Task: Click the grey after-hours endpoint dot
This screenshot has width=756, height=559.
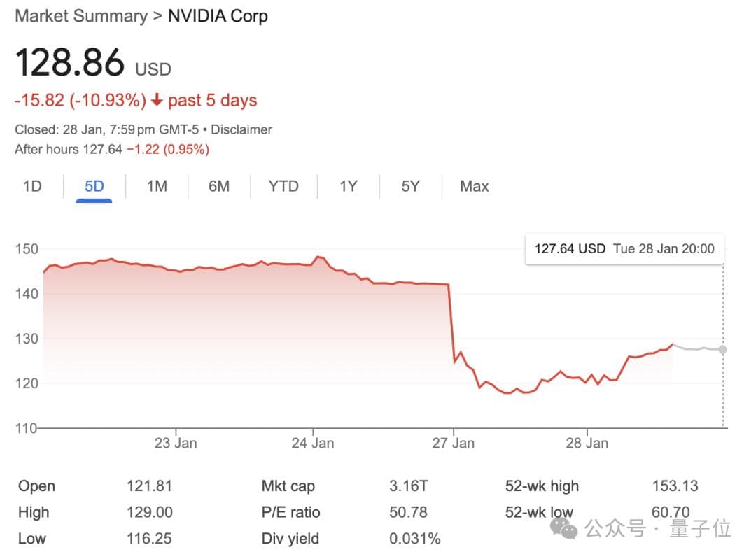Action: click(722, 349)
